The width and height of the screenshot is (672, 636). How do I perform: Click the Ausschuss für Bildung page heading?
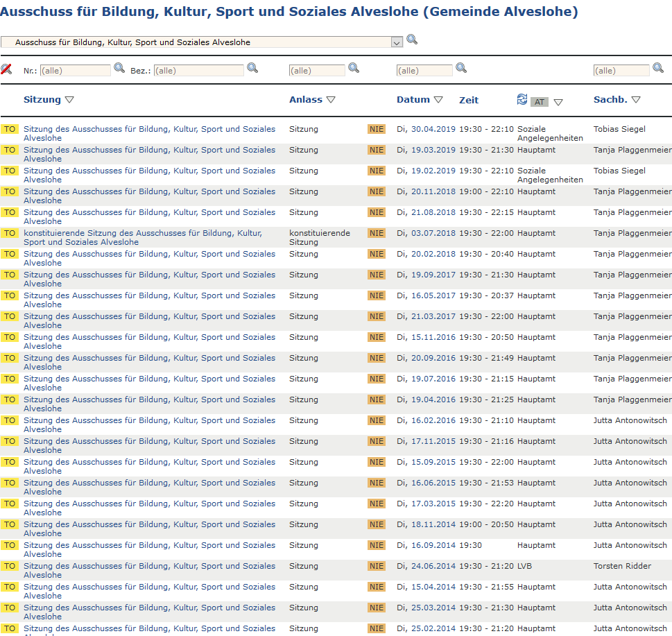point(289,12)
